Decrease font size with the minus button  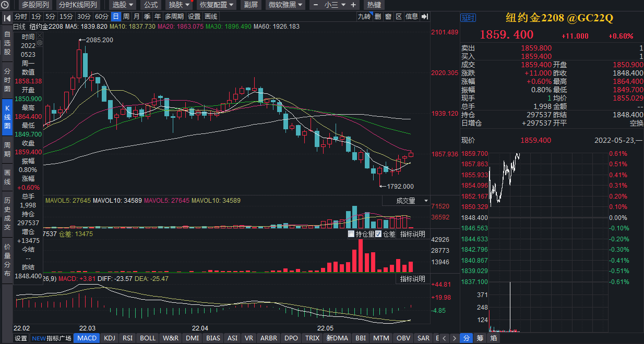pos(315,5)
